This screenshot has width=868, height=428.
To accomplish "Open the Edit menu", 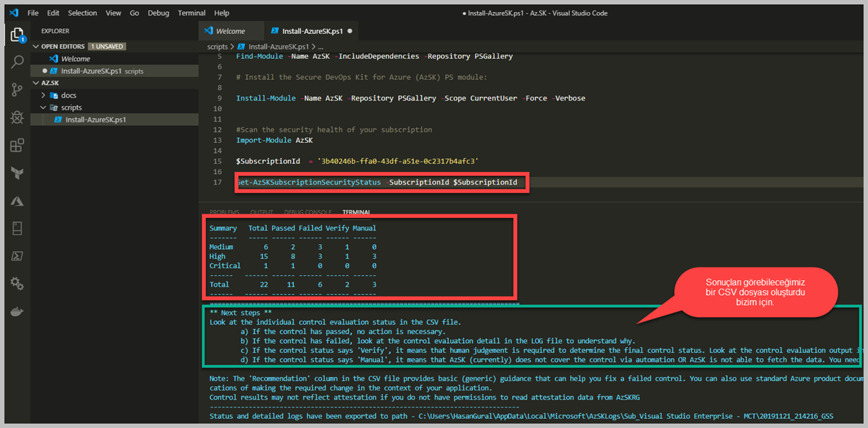I will tap(53, 13).
